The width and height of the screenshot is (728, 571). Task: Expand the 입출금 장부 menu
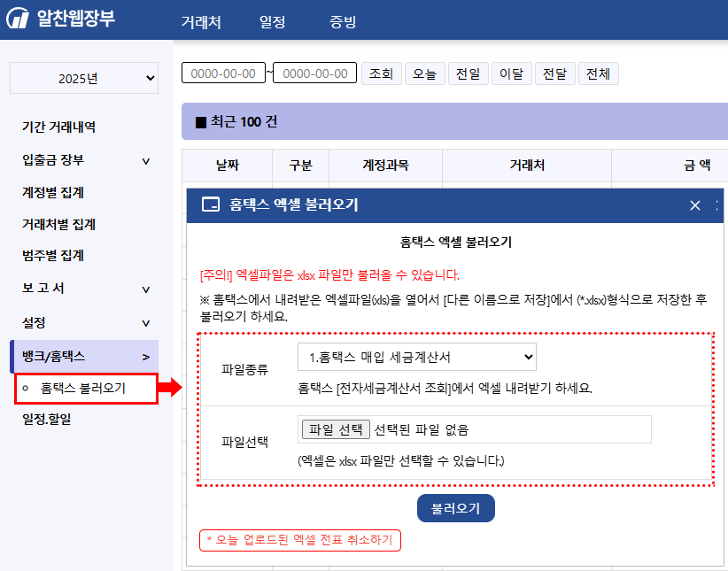click(x=85, y=160)
